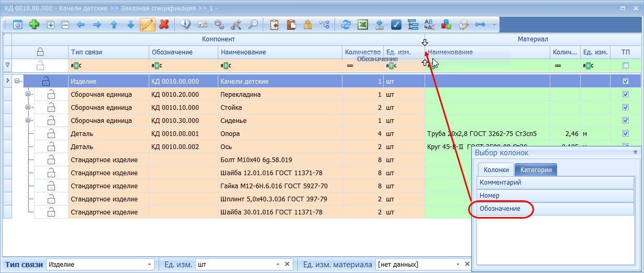Click the colored blocks icon
The height and width of the screenshot is (273, 644).
pyautogui.click(x=447, y=24)
